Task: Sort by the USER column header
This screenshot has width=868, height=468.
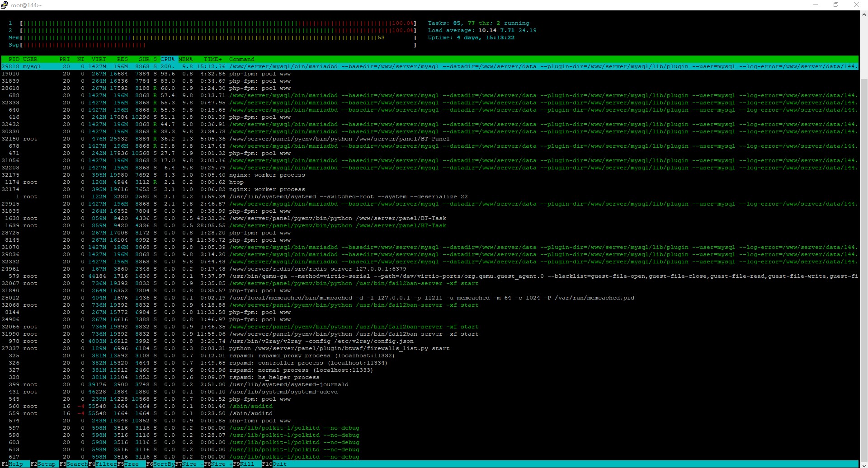Action: click(x=30, y=59)
